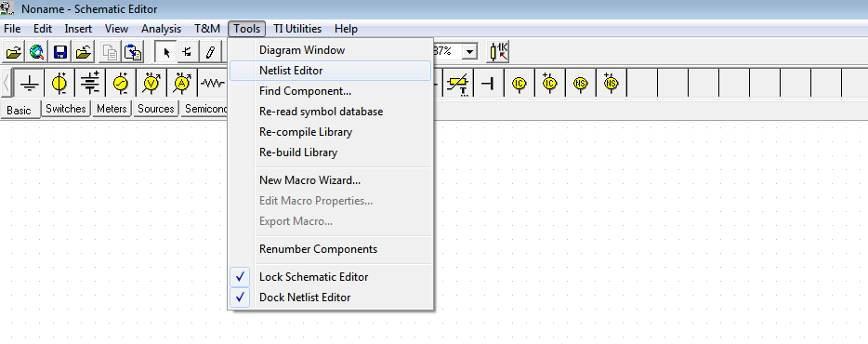Place a Ground symbol
The image size is (868, 344).
[x=29, y=83]
